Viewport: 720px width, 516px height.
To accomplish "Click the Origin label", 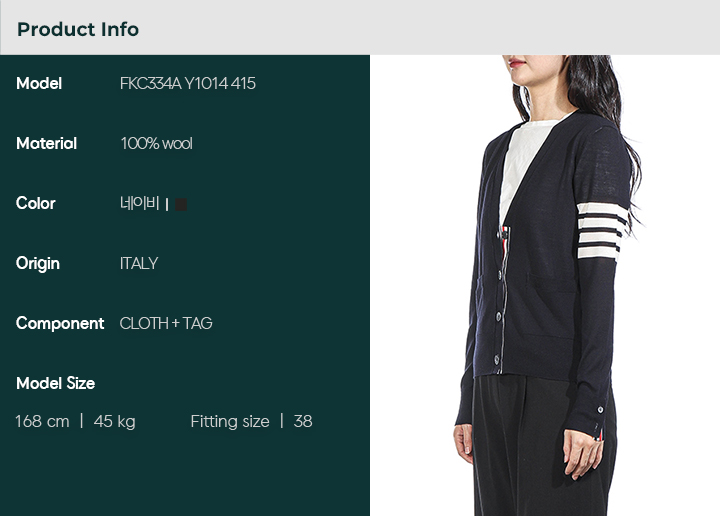I will click(x=38, y=263).
